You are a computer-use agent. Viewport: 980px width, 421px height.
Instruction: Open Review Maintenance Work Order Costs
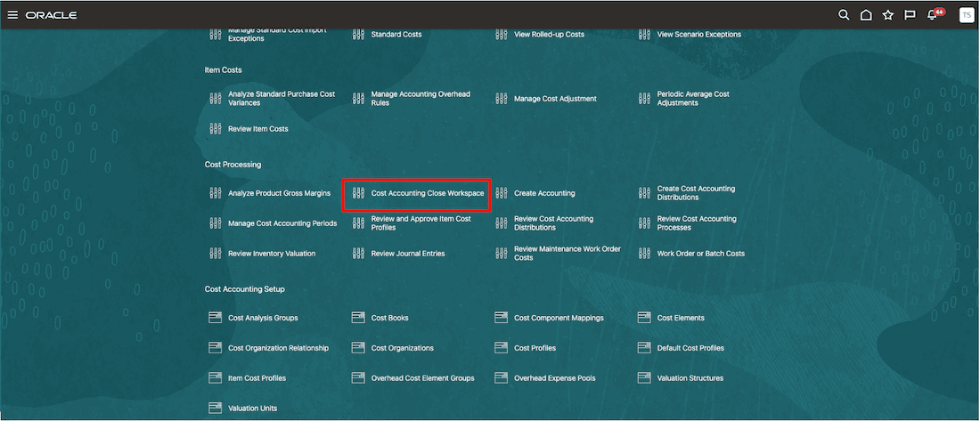point(568,253)
